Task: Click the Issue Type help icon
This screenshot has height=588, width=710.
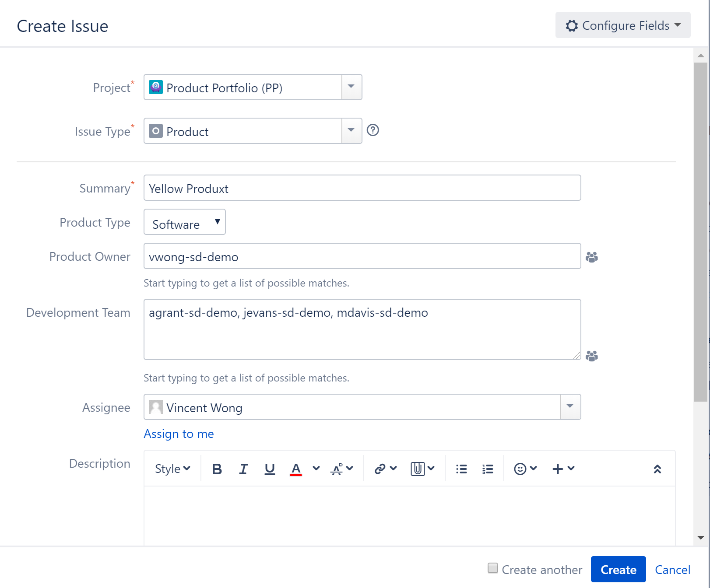Action: 373,130
